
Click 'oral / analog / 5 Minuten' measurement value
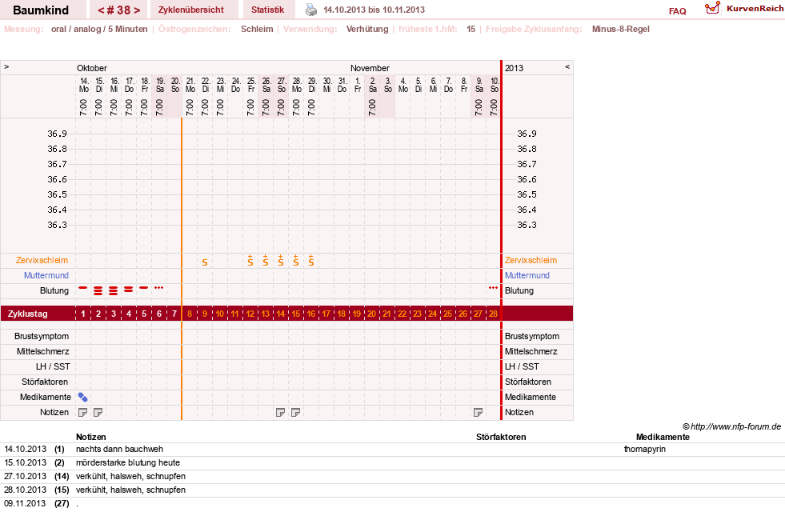(x=99, y=29)
